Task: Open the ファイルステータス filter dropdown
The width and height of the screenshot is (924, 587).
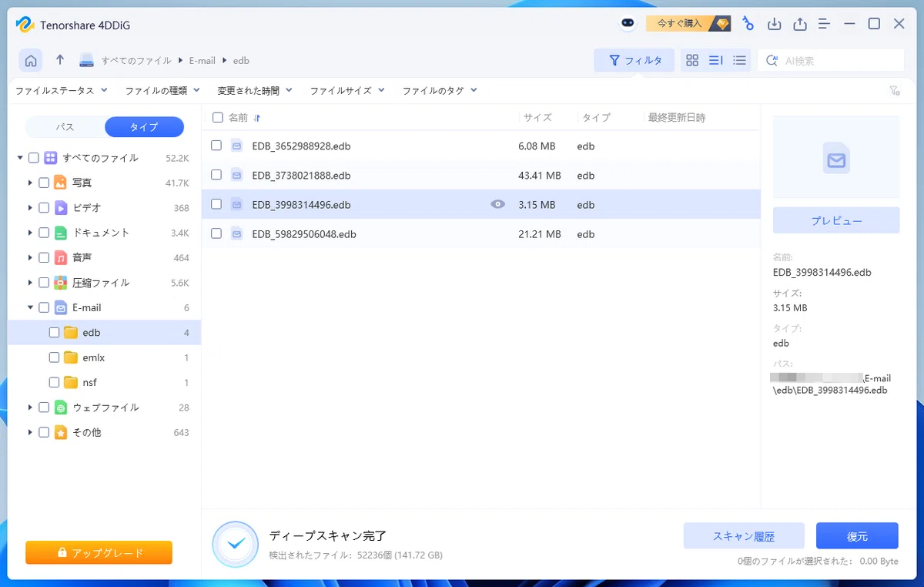Action: tap(55, 90)
